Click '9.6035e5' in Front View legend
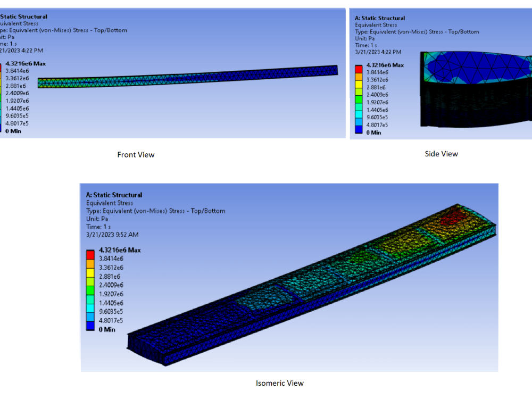The height and width of the screenshot is (399, 532). pos(17,116)
